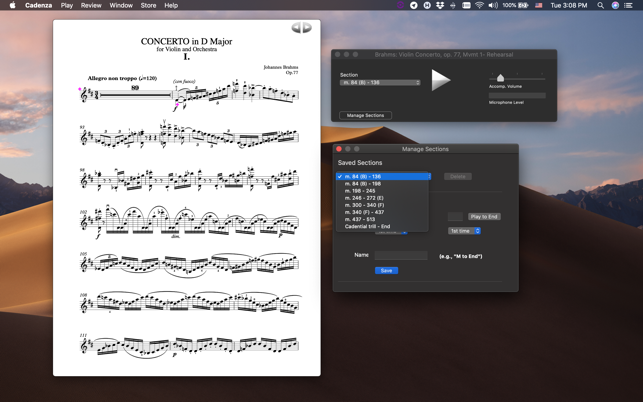The height and width of the screenshot is (402, 643).
Task: Click the keyboard viewer menu bar icon
Action: coord(466,5)
